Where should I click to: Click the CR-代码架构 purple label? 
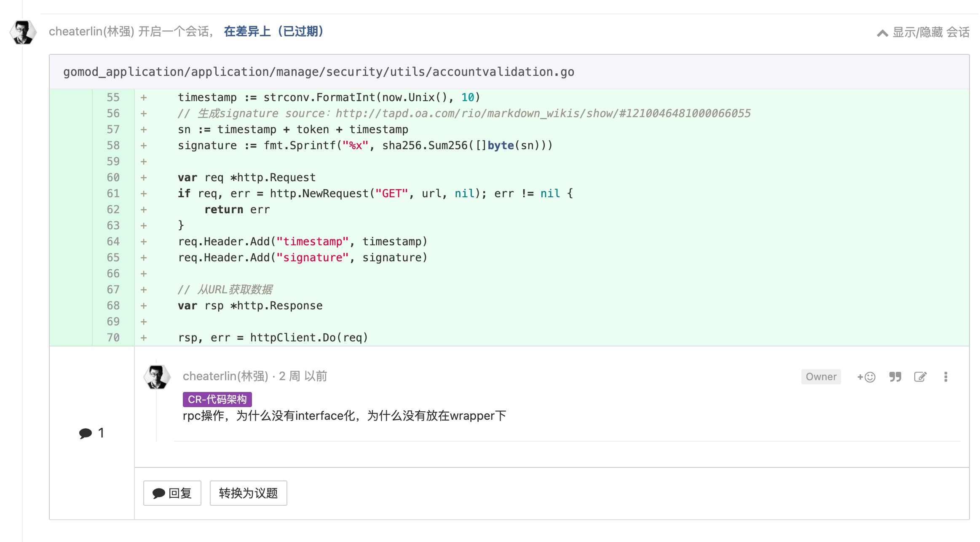[x=217, y=400]
